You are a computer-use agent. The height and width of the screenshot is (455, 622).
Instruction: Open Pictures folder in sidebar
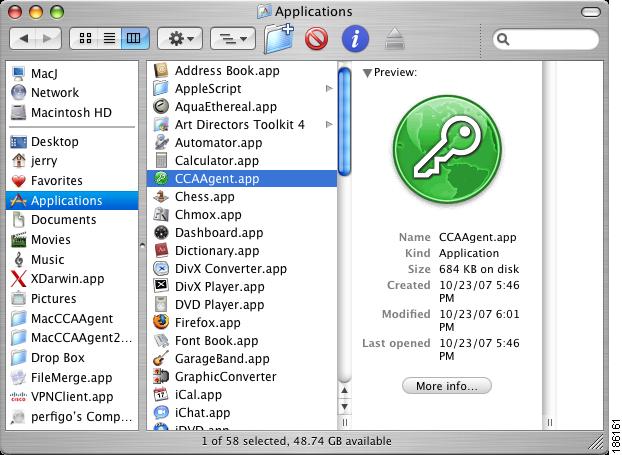click(73, 299)
